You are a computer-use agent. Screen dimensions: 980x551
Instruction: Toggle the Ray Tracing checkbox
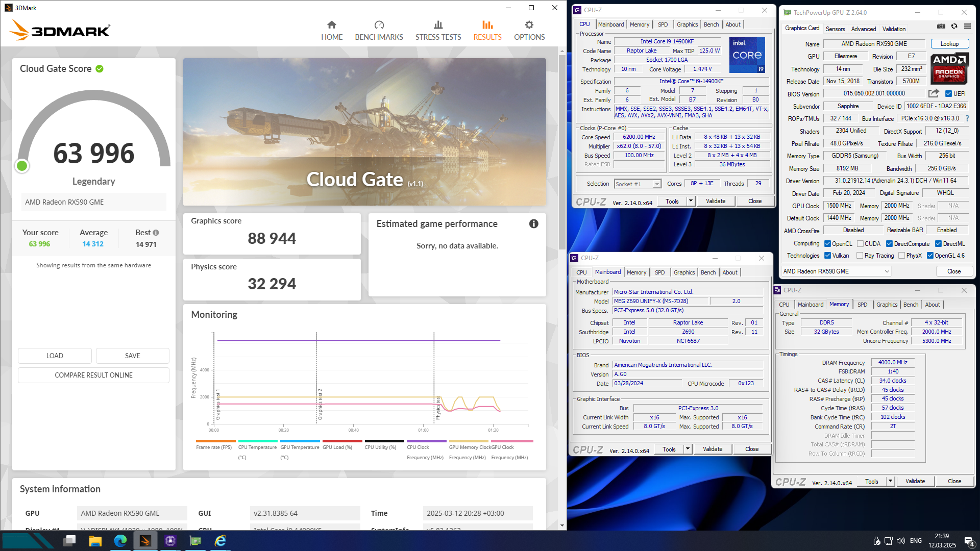click(x=860, y=256)
